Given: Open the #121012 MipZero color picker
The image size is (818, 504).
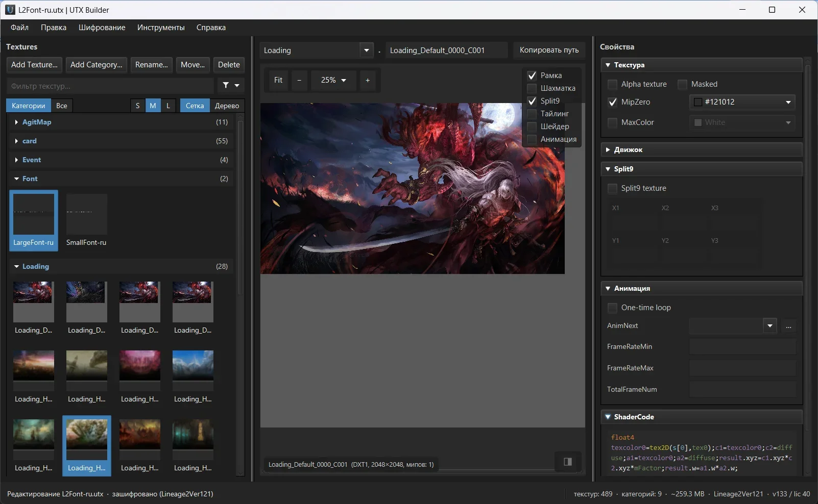Looking at the screenshot, I should 742,102.
